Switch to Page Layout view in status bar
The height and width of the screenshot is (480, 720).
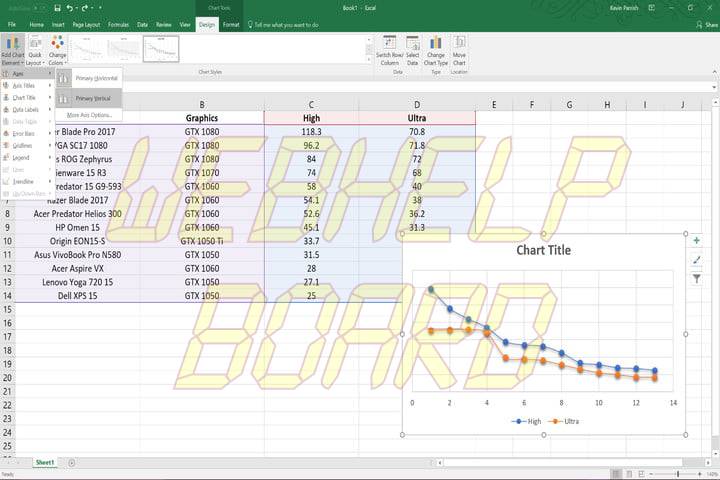coord(629,474)
